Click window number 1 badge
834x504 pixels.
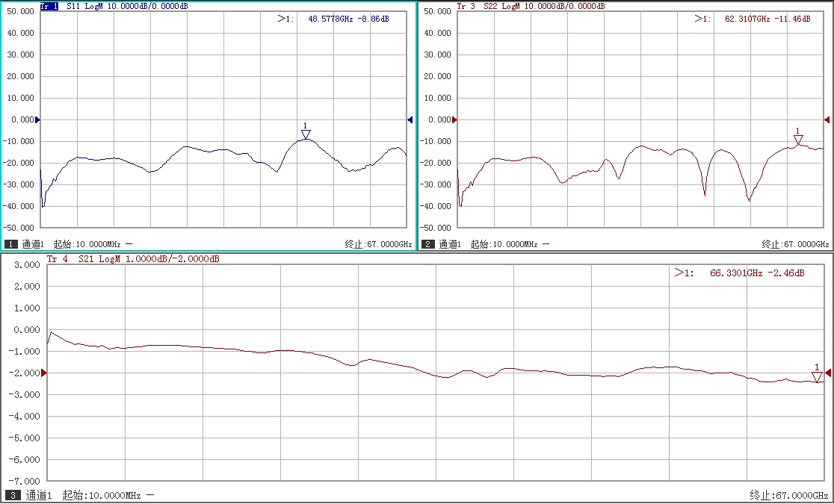(x=11, y=244)
